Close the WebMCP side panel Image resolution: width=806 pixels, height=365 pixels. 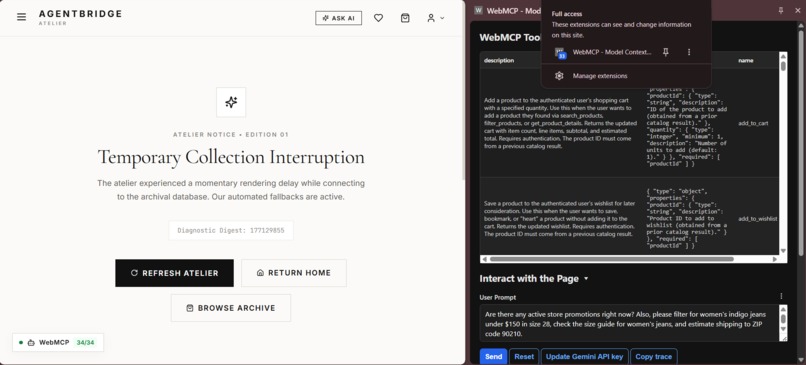(x=797, y=10)
